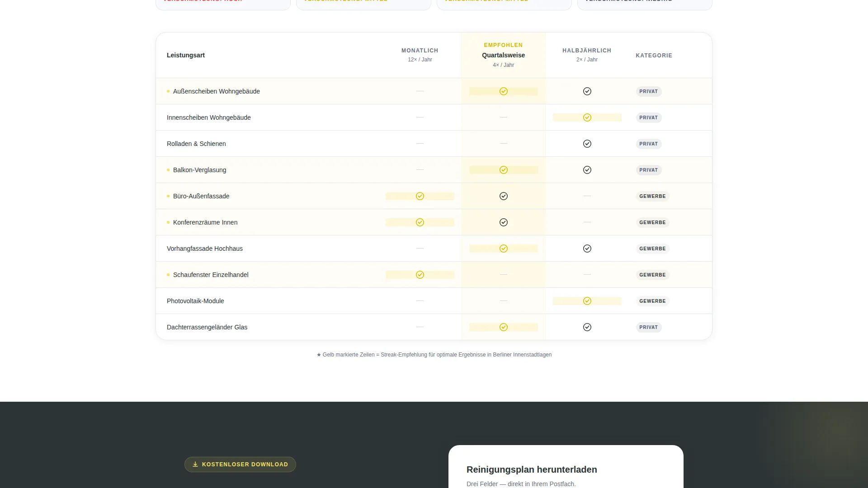Click half-yearly checkmark for Rolladen & Schienen

tap(587, 144)
